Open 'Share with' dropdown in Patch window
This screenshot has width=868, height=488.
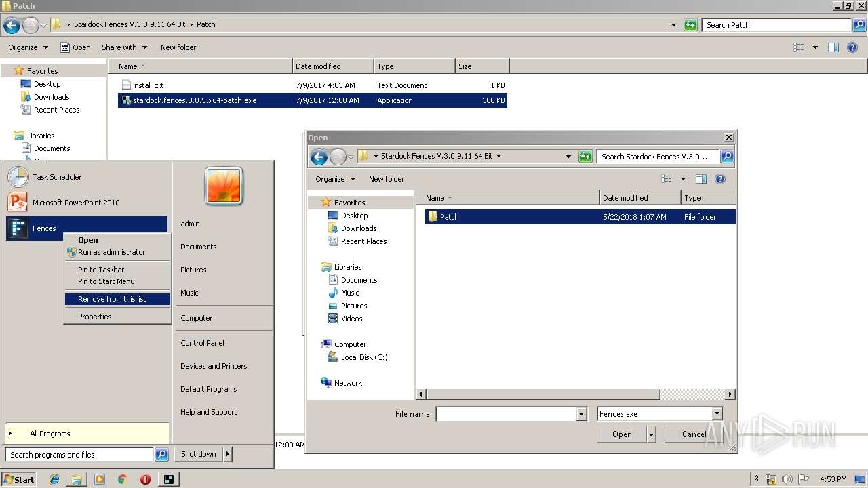pos(124,47)
